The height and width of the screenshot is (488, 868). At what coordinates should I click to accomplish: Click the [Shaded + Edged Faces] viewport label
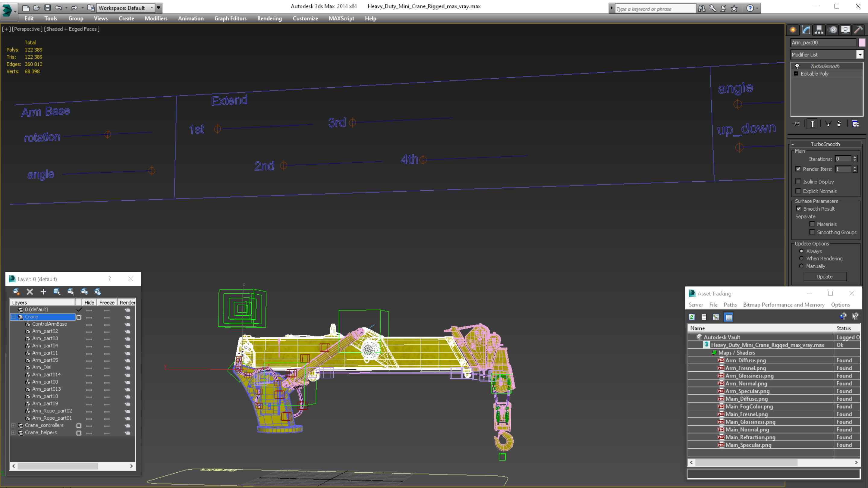(x=72, y=29)
